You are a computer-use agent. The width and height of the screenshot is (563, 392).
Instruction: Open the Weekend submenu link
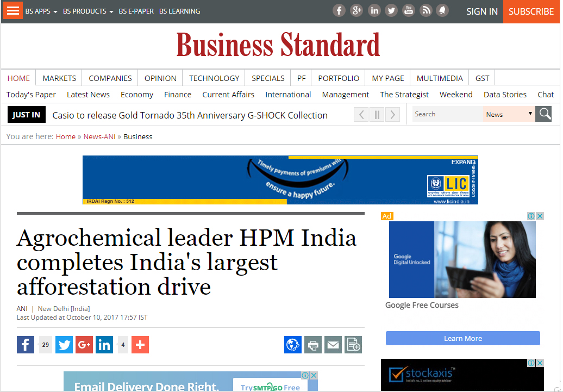tap(456, 95)
